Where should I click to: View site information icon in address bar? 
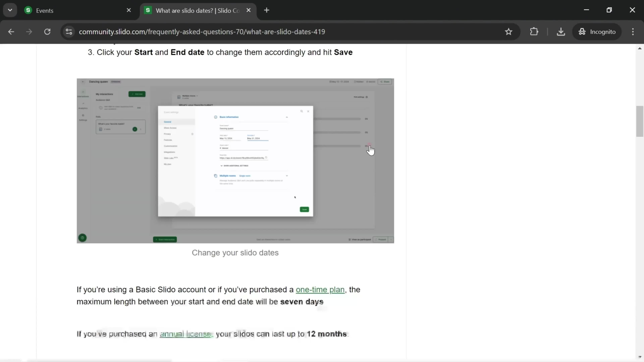(69, 32)
